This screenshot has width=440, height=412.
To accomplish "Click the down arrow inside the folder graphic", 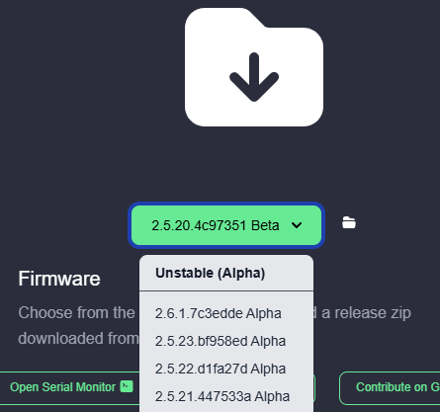I will tap(254, 77).
